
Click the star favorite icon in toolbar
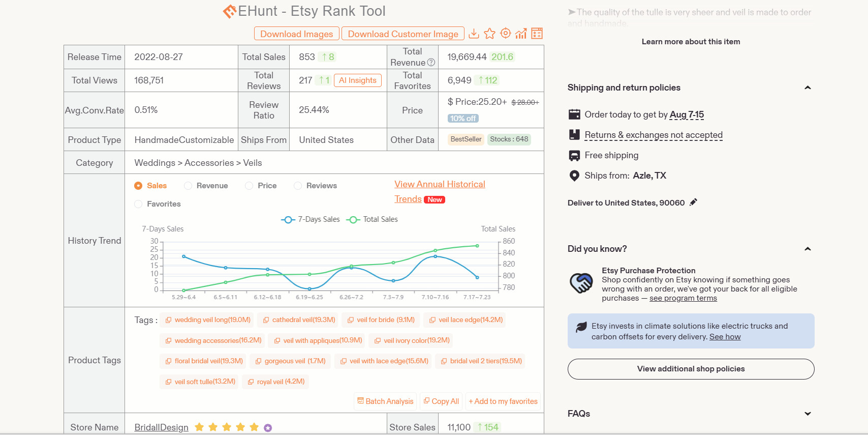point(489,34)
